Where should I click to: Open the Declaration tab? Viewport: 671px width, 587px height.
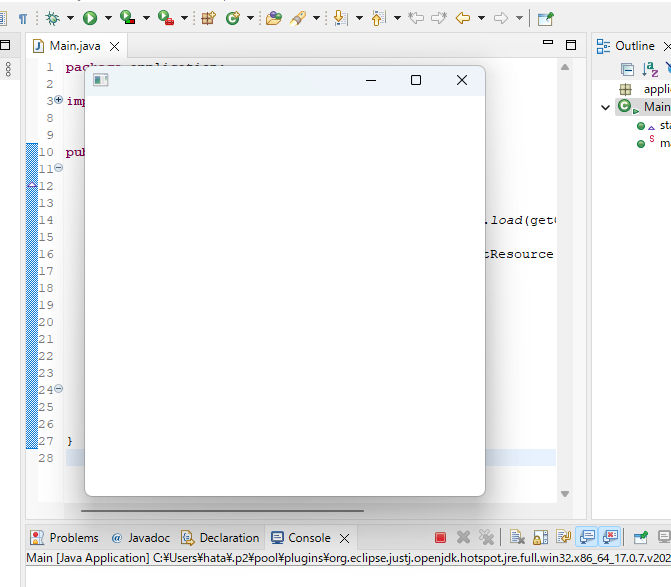(220, 538)
